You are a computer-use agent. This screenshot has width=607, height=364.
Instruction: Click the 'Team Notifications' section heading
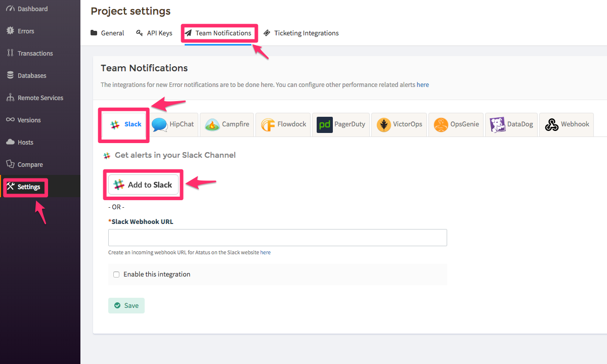[144, 68]
